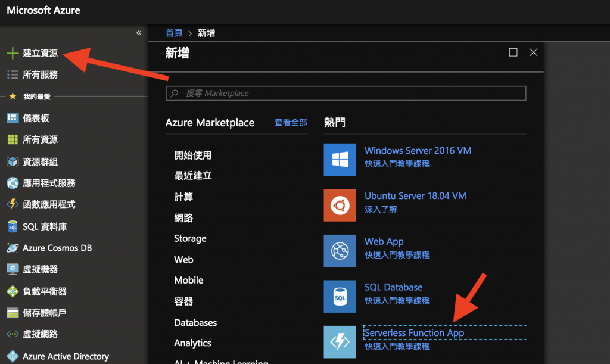Image resolution: width=610 pixels, height=364 pixels.
Task: Click the Microsoft Azure title
Action: [x=43, y=10]
